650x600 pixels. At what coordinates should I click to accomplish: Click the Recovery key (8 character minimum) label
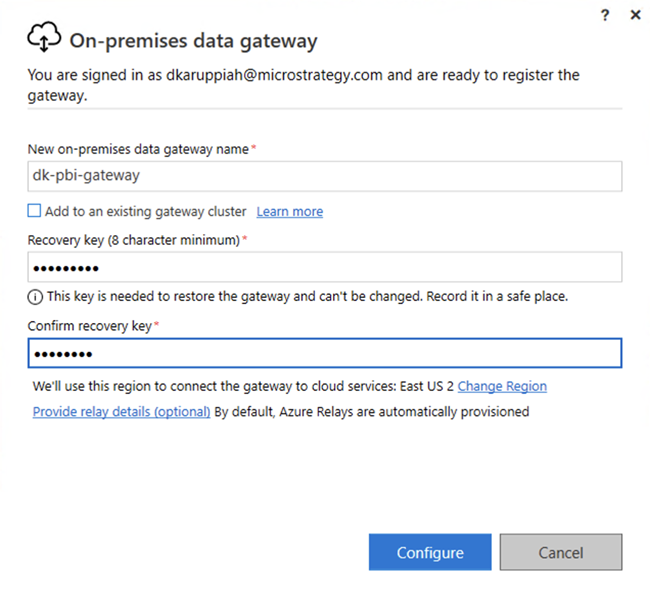(134, 240)
